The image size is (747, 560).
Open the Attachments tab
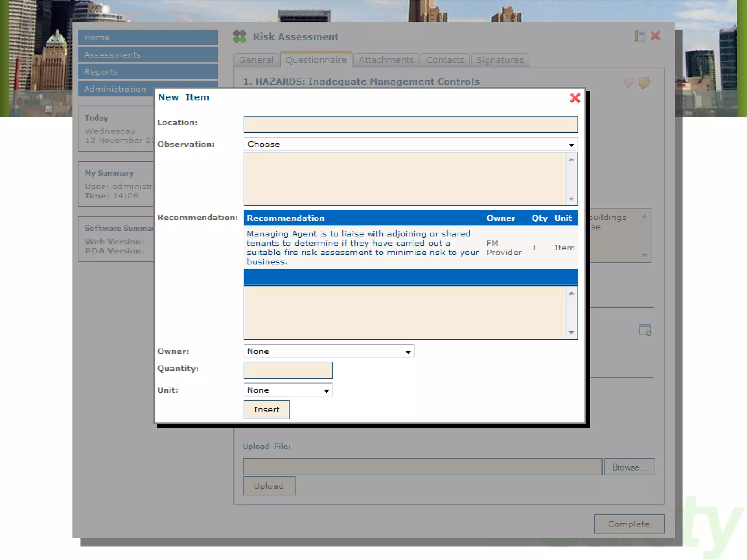pyautogui.click(x=386, y=60)
